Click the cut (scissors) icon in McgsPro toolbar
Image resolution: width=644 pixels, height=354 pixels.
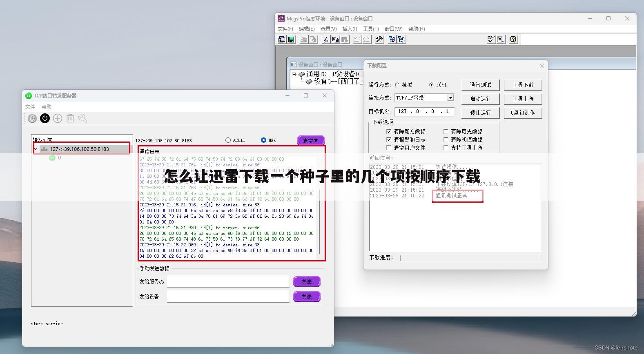pos(325,40)
